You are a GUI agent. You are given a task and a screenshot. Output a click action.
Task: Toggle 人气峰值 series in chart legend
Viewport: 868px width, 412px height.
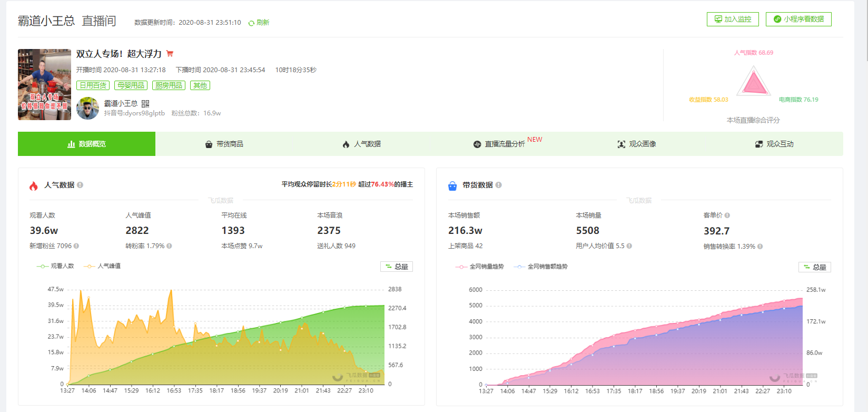pyautogui.click(x=102, y=266)
